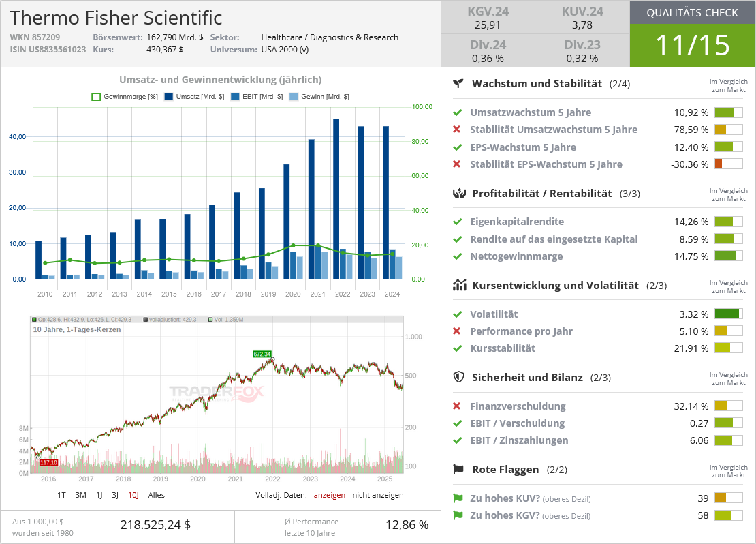The height and width of the screenshot is (544, 756).
Task: Click the chart icon beside Kursentwicklung und Volatilität
Action: click(x=460, y=285)
